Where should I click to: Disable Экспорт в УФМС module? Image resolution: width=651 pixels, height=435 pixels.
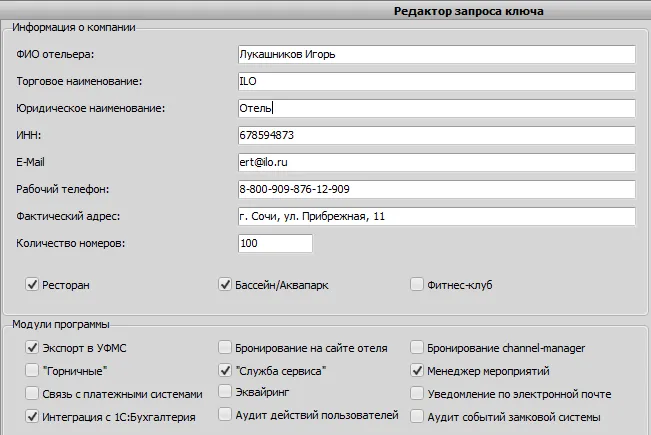point(32,348)
